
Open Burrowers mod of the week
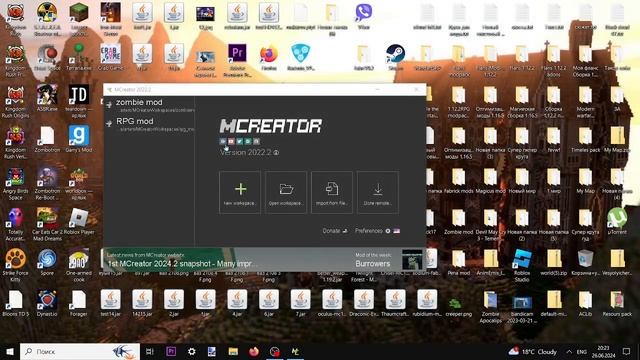[x=373, y=264]
